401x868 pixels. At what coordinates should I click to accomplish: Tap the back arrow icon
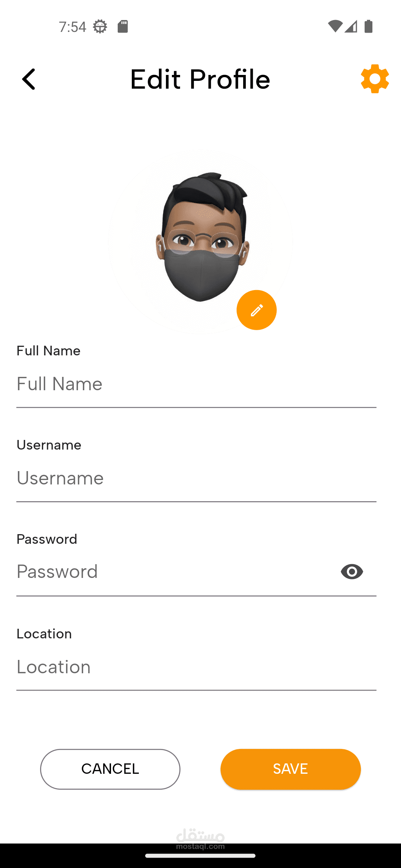click(x=29, y=79)
